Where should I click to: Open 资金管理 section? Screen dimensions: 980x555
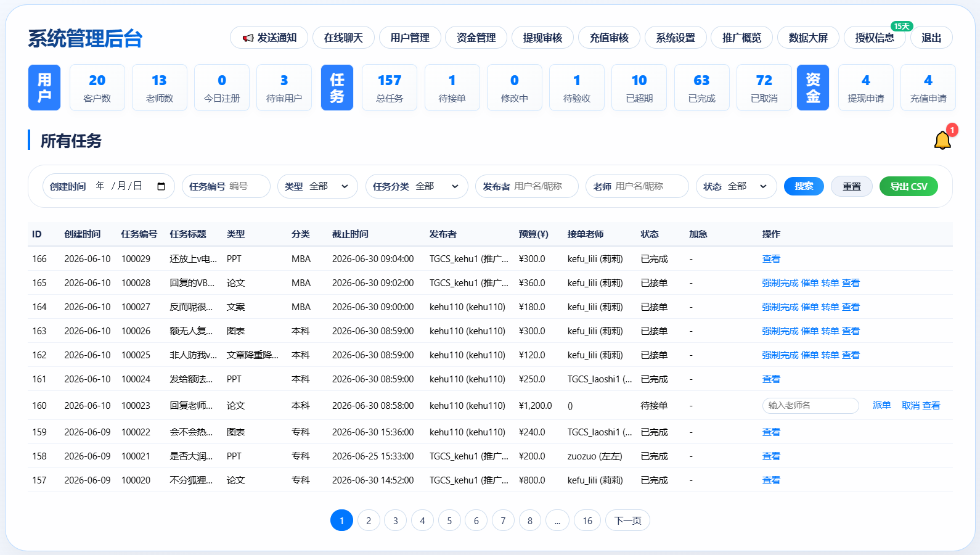476,38
